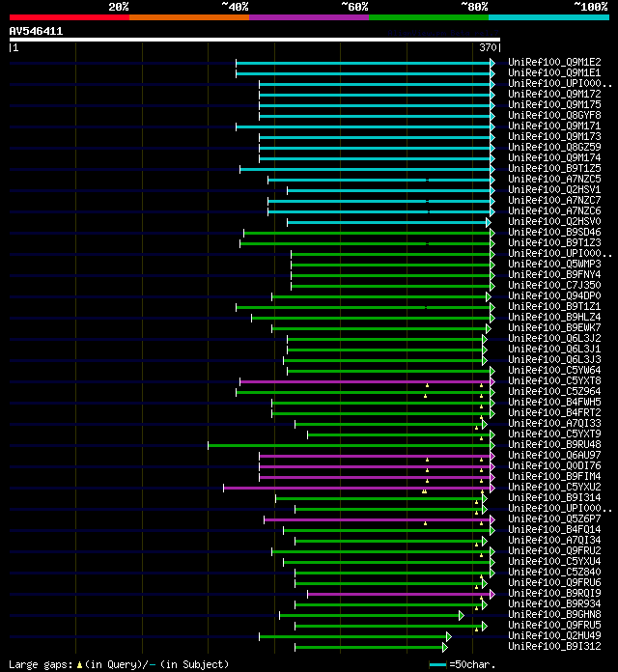This screenshot has height=672, width=618.
Task: Select the UniRef100_B4FWH5 label
Action: (554, 403)
